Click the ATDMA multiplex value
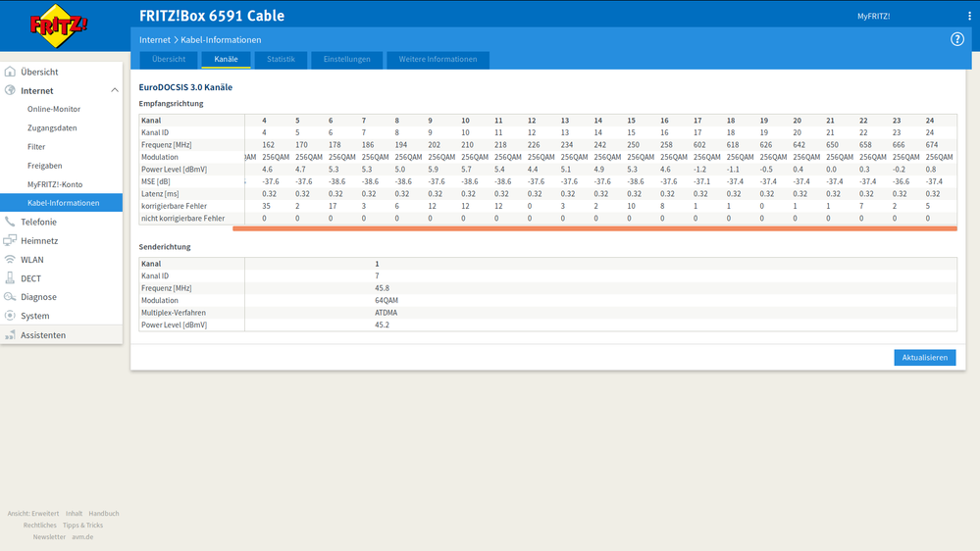The height and width of the screenshot is (551, 980). pyautogui.click(x=387, y=313)
